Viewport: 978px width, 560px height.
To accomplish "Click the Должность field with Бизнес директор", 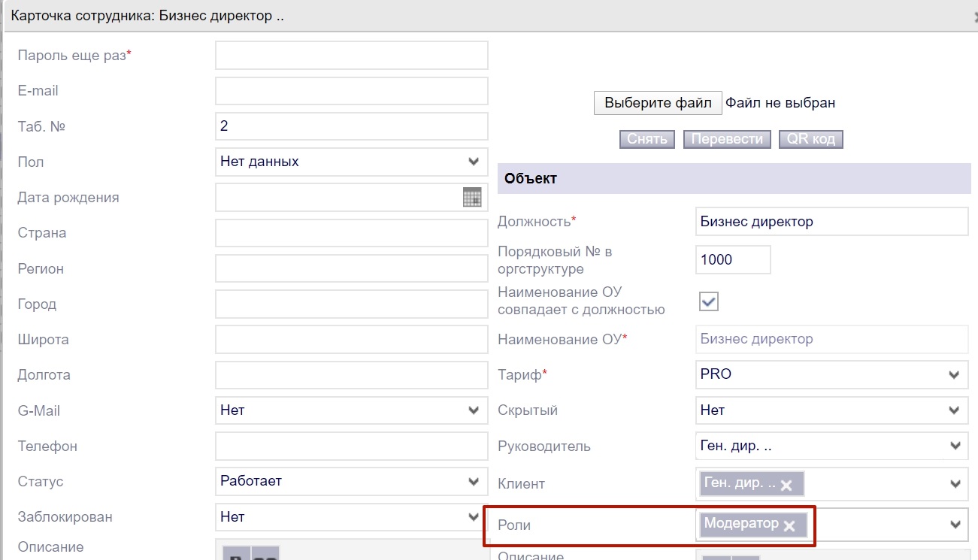I will tap(831, 222).
